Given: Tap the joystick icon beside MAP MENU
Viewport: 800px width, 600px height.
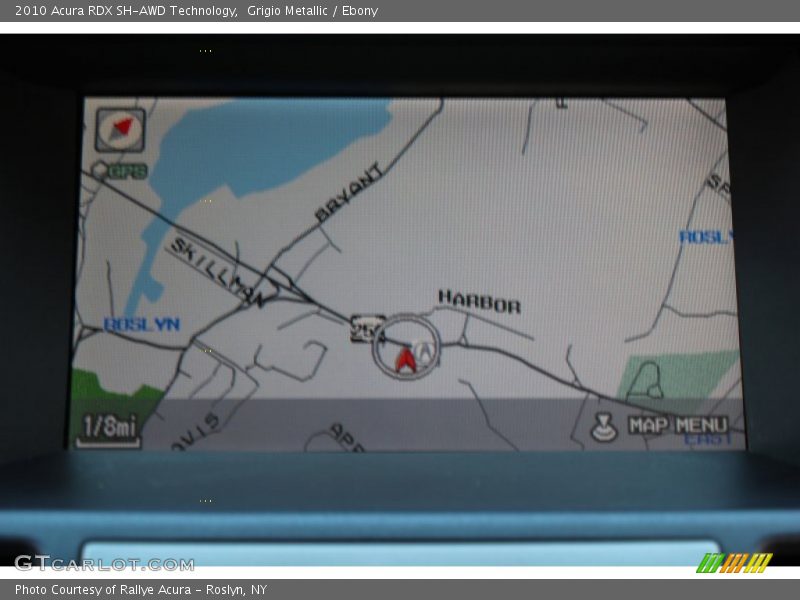Looking at the screenshot, I should tap(604, 427).
